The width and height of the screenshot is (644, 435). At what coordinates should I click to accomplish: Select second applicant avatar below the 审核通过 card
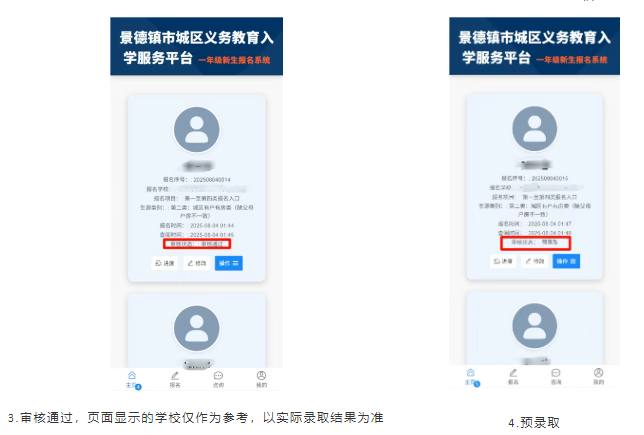coord(197,328)
